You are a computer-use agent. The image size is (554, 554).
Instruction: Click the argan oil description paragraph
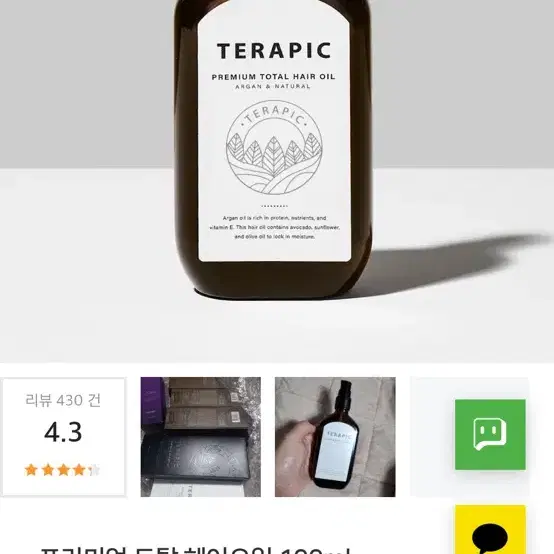pyautogui.click(x=274, y=227)
